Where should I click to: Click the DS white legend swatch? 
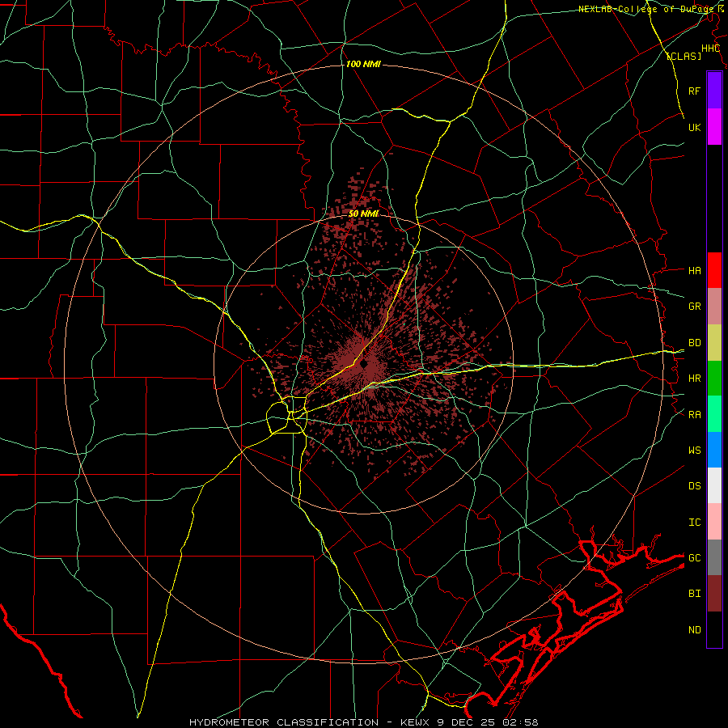(714, 485)
